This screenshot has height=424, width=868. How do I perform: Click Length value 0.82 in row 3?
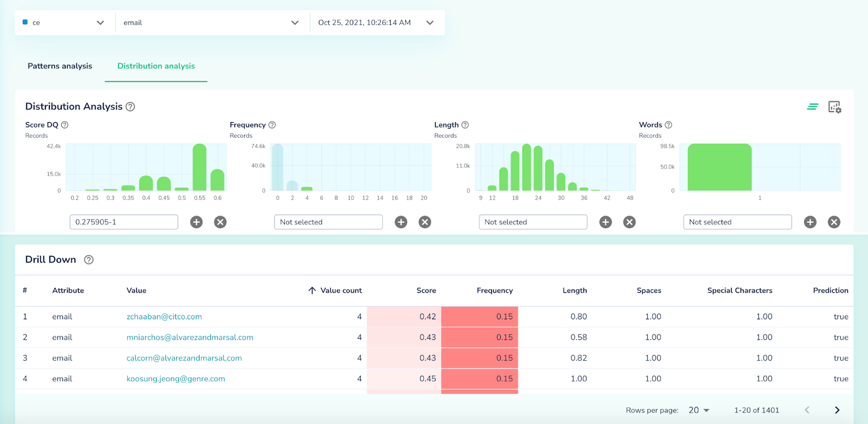[578, 358]
